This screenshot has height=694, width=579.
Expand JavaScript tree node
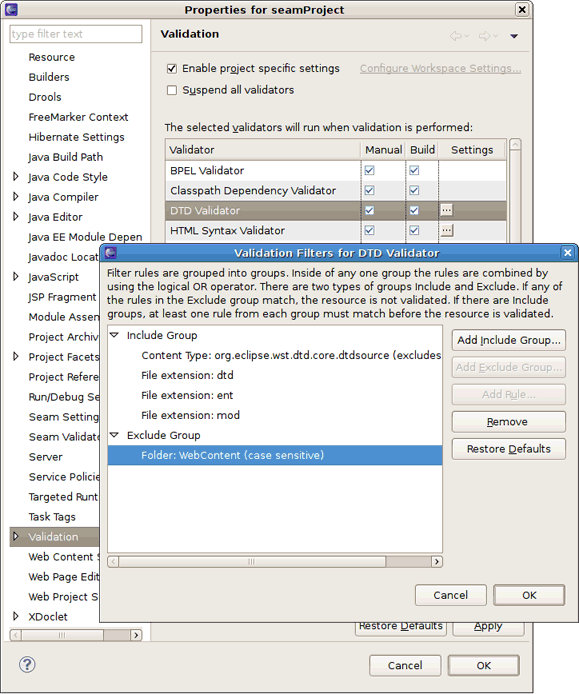[16, 277]
